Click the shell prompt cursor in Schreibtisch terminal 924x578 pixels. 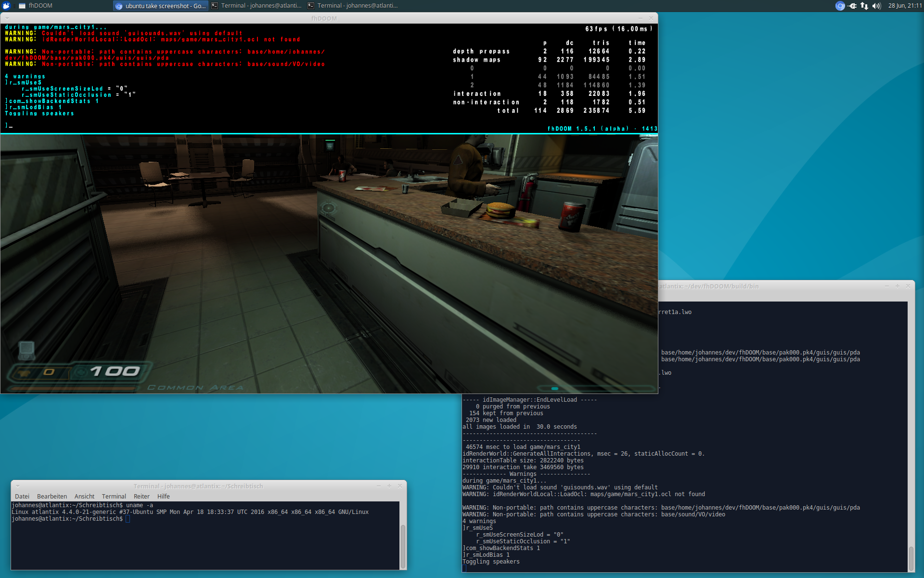pyautogui.click(x=128, y=519)
